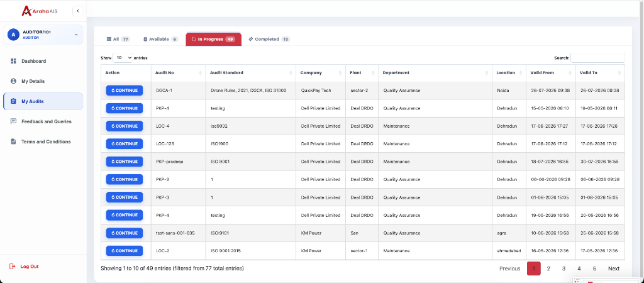Open the Dashboard page
Screen dimensions: 644x283
pyautogui.click(x=43, y=61)
